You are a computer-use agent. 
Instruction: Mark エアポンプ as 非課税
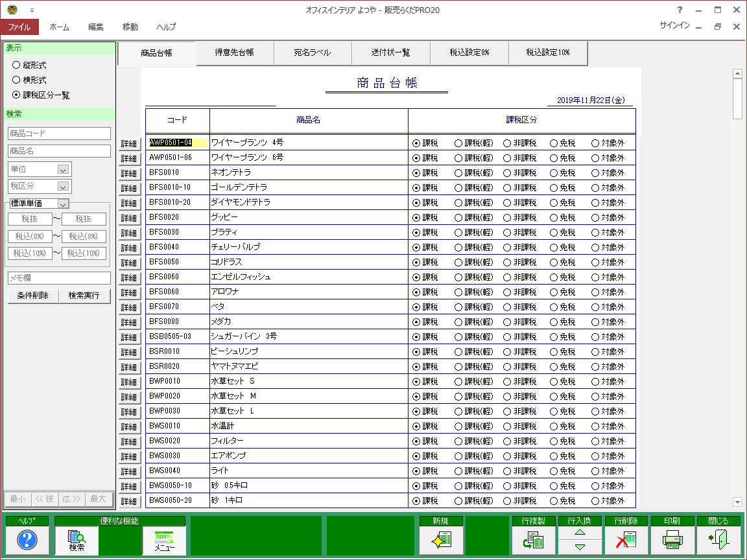point(507,456)
